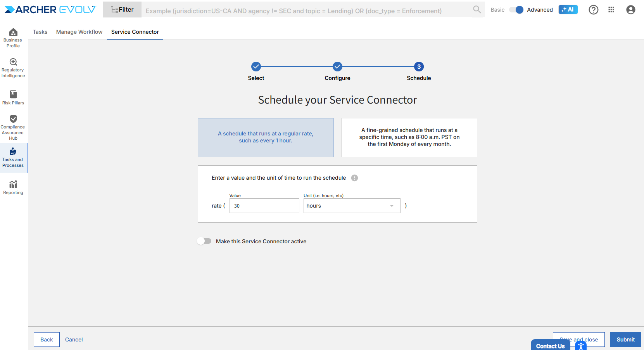Viewport: 644px width, 350px height.
Task: Enable Make this Service Connector active
Action: (x=204, y=241)
